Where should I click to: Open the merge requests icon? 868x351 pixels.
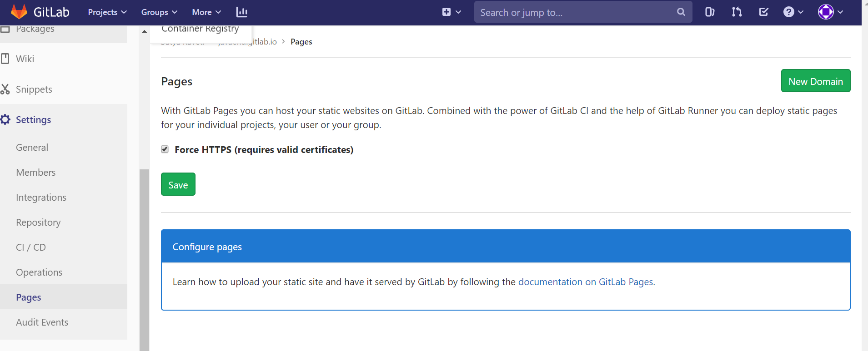coord(737,12)
